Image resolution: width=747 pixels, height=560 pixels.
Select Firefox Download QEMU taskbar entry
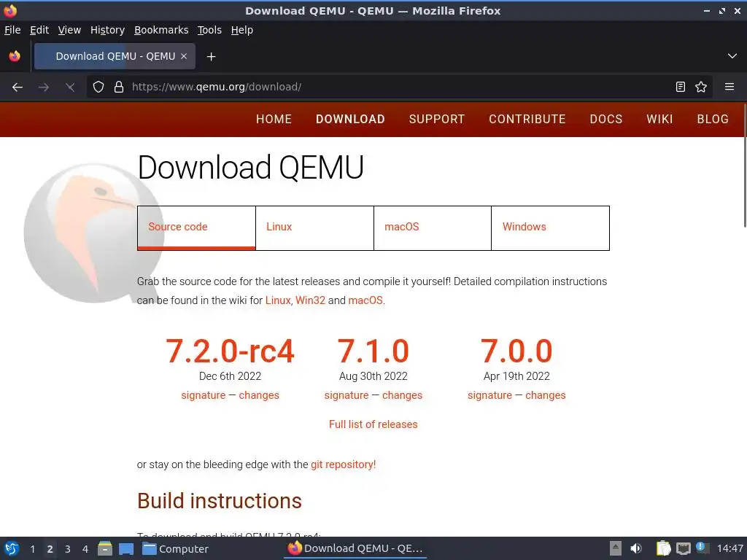click(x=355, y=548)
